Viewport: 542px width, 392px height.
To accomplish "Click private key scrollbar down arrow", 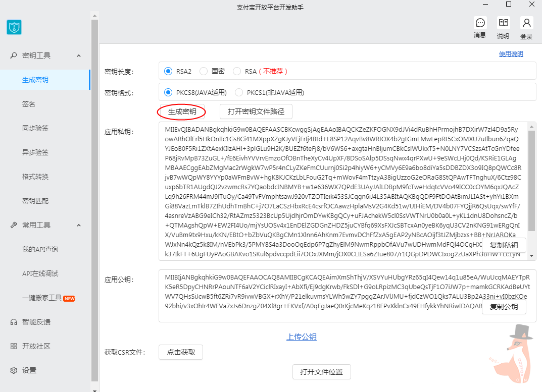I will 532,256.
